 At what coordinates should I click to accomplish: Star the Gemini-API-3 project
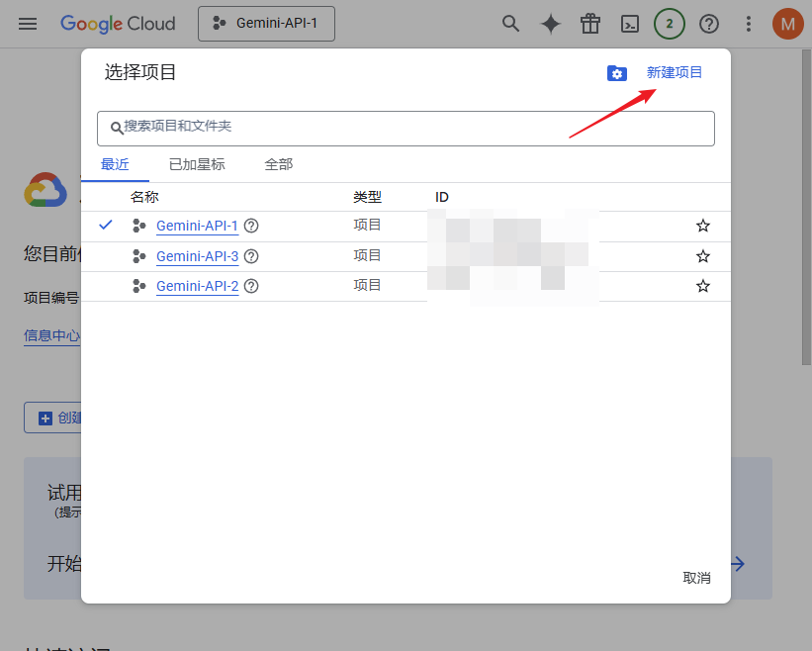703,256
